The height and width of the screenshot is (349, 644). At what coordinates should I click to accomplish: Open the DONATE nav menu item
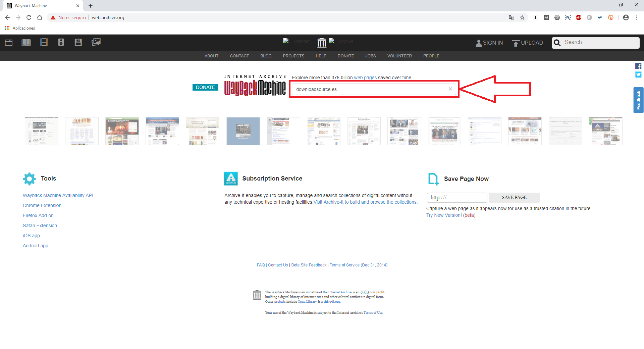[346, 56]
